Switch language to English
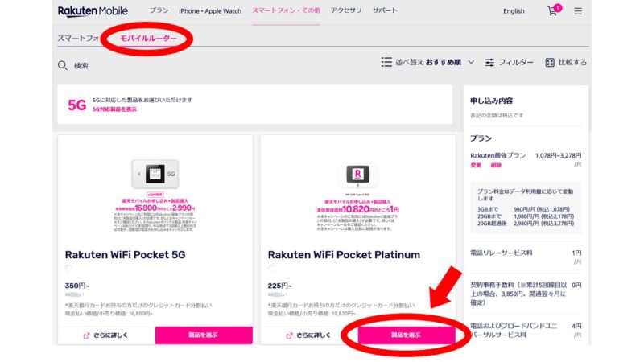Image resolution: width=644 pixels, height=362 pixels. point(514,11)
